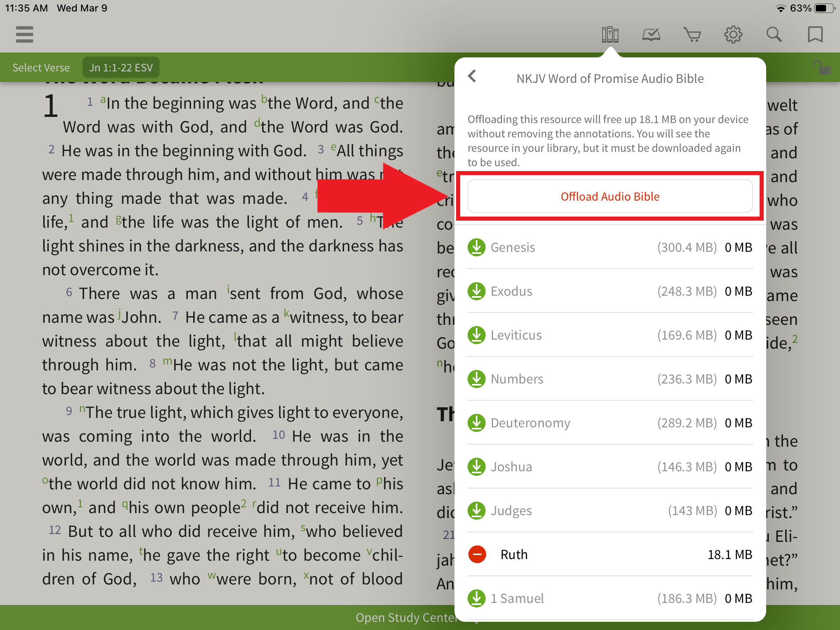
Task: Tap verse number 9
Action: point(69,411)
